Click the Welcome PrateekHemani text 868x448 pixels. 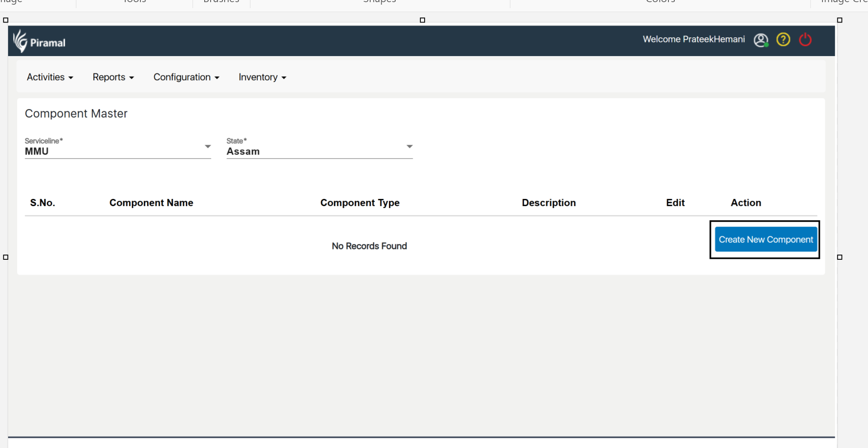[x=694, y=39]
